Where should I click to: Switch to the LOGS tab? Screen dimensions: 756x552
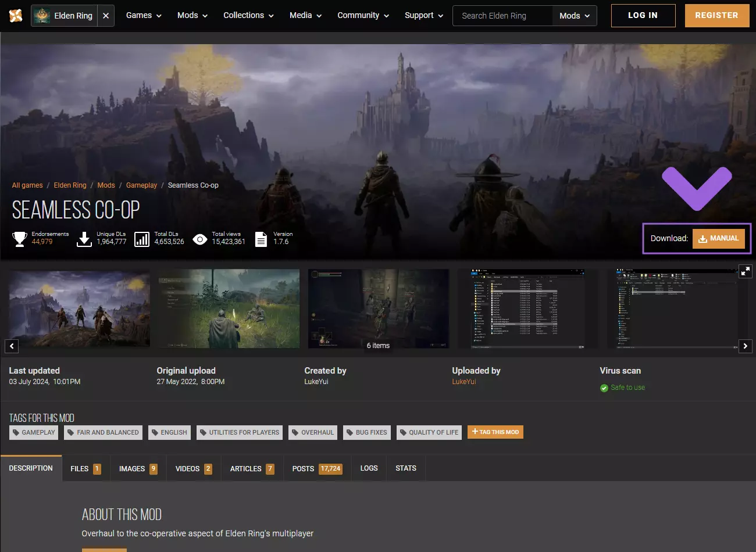click(369, 468)
